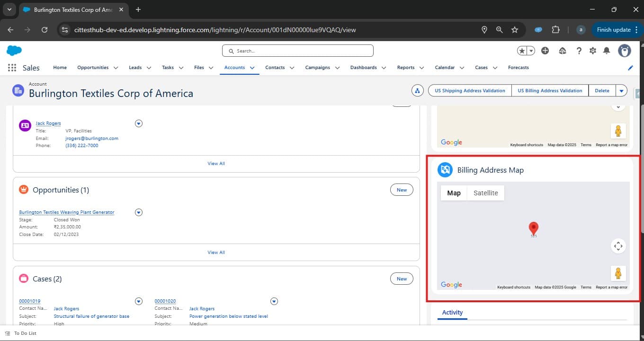
Task: Click the Pegman in Billing Address Map
Action: click(x=618, y=273)
